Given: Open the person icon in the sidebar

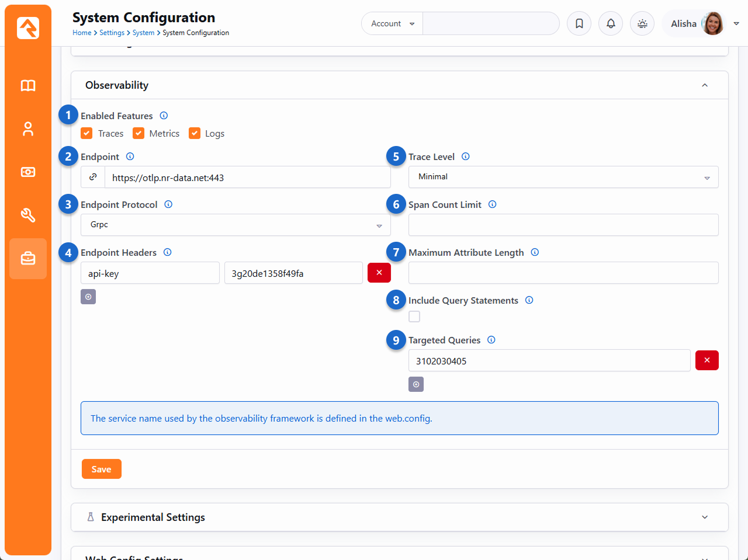Looking at the screenshot, I should (28, 129).
